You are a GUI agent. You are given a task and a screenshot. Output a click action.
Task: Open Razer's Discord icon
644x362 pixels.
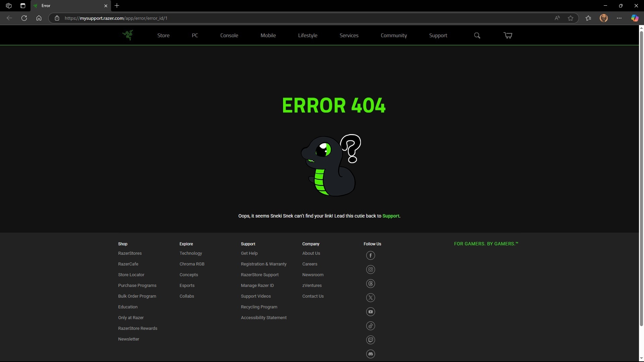tap(370, 354)
